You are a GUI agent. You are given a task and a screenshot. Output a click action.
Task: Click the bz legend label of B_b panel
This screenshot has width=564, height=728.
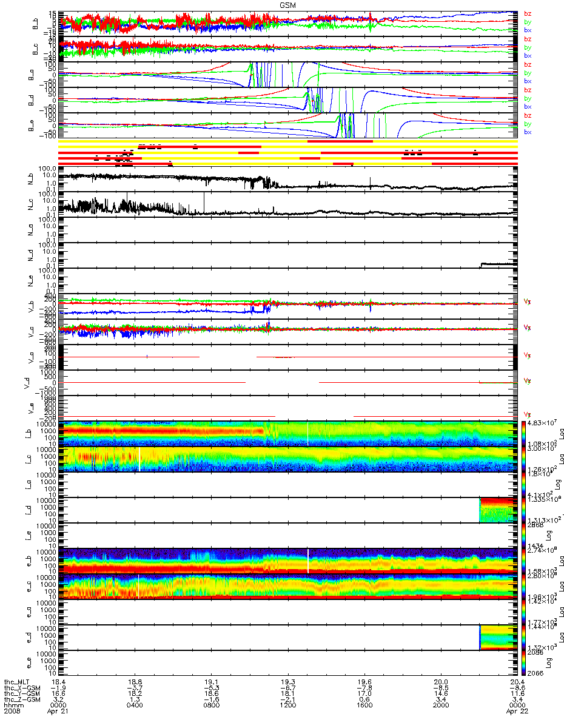(x=528, y=13)
